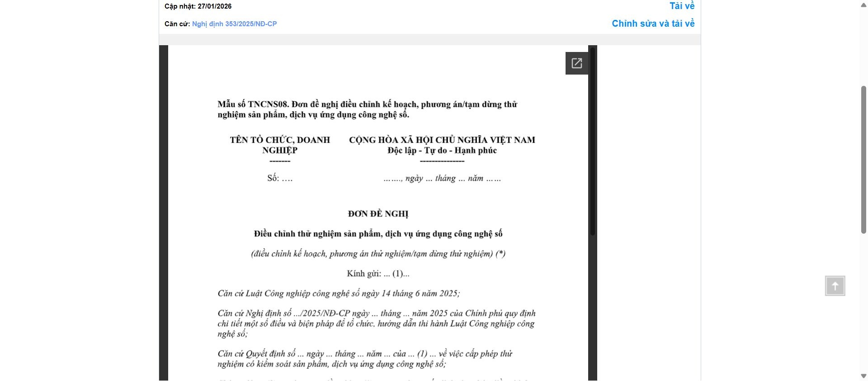Click 'Độc lập - Tự do - Hạnh phúc'

(442, 151)
